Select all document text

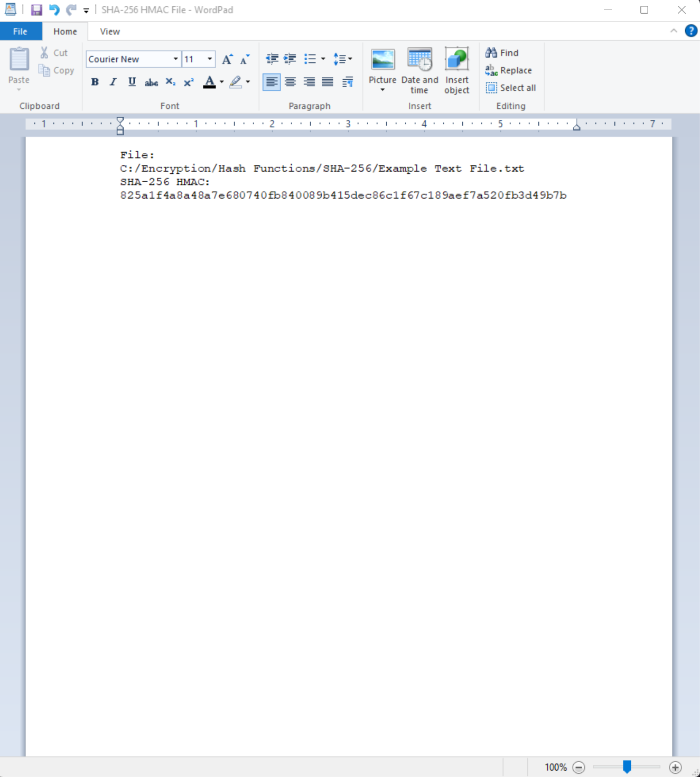[510, 88]
